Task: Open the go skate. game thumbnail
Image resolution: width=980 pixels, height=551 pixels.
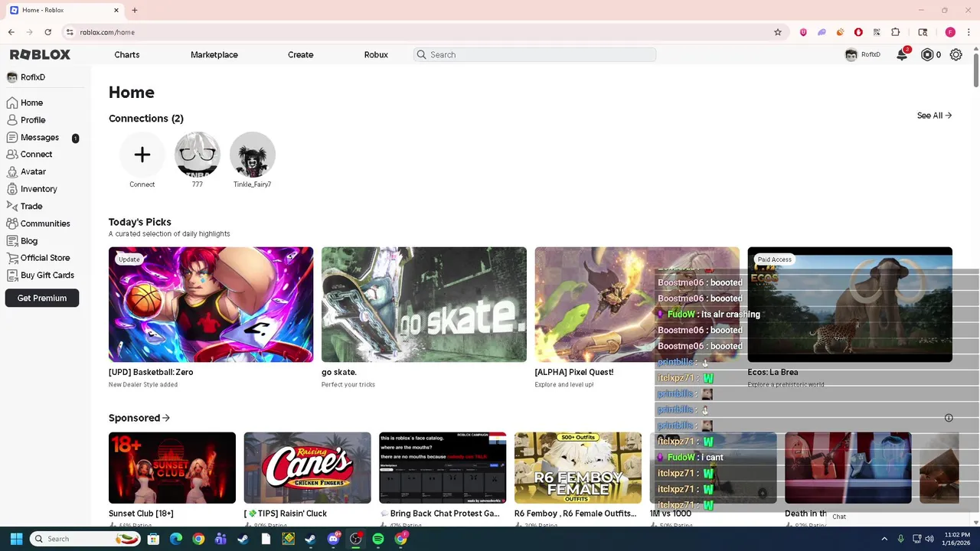Action: point(424,304)
